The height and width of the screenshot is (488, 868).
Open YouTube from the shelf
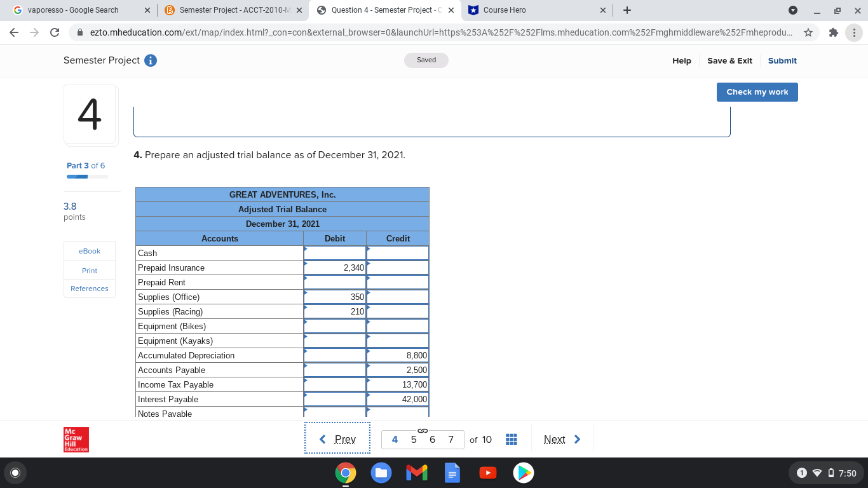(x=487, y=473)
